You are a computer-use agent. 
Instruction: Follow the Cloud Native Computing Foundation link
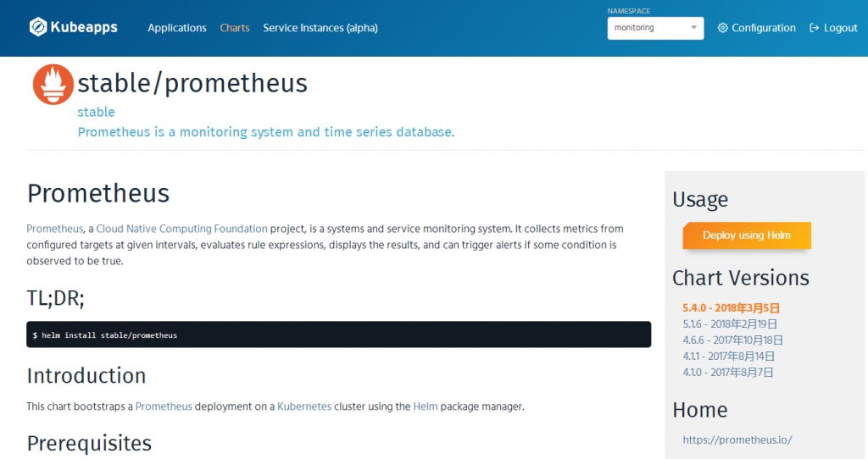click(181, 229)
